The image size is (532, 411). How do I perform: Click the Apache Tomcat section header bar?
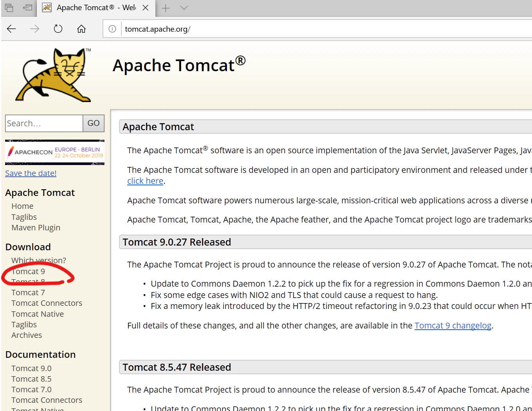point(326,127)
